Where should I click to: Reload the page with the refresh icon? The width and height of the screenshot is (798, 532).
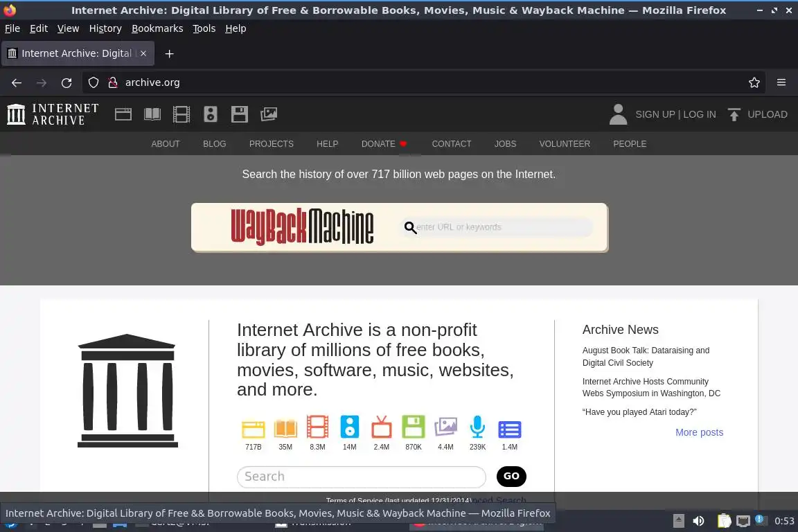pyautogui.click(x=66, y=82)
